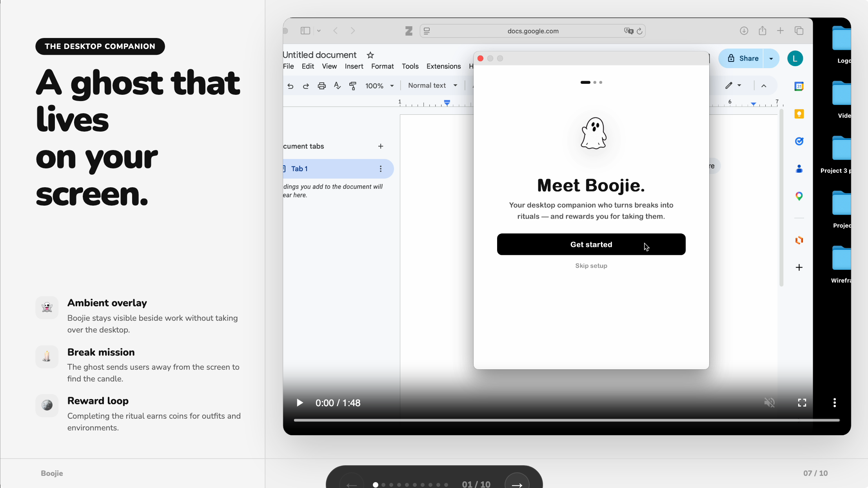Click the 'Break mission' heading text
Screen dimensions: 868x488
pos(101,352)
